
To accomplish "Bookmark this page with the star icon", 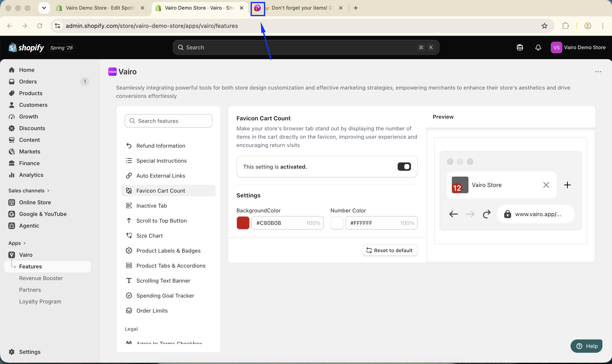I will point(544,26).
